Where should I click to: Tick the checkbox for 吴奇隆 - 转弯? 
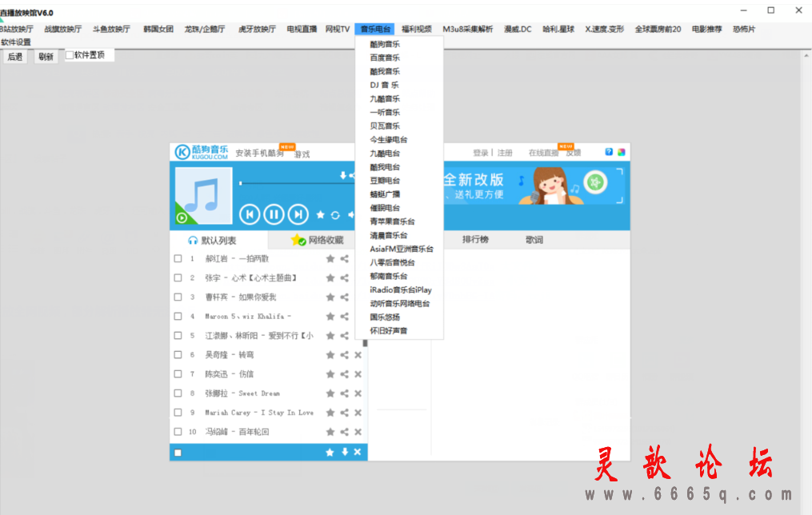tap(178, 355)
